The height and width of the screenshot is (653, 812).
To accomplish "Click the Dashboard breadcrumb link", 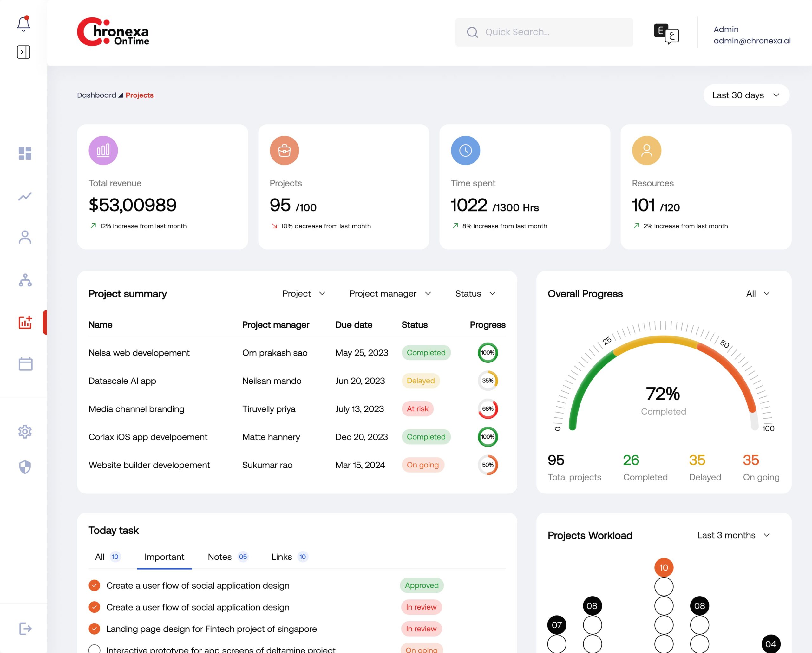I will [x=96, y=95].
